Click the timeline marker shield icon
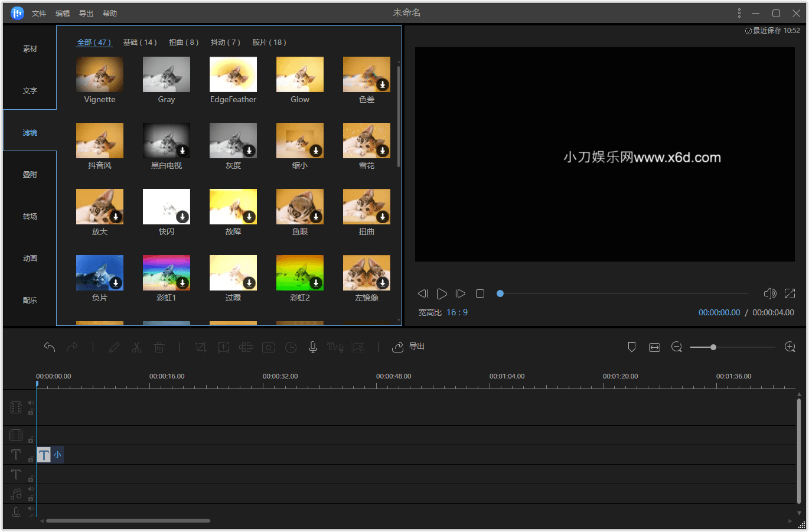Image resolution: width=809 pixels, height=532 pixels. point(632,347)
